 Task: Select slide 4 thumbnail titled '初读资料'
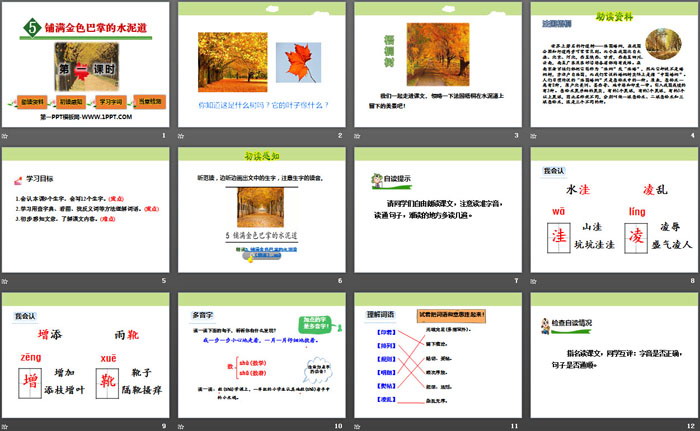[614, 64]
